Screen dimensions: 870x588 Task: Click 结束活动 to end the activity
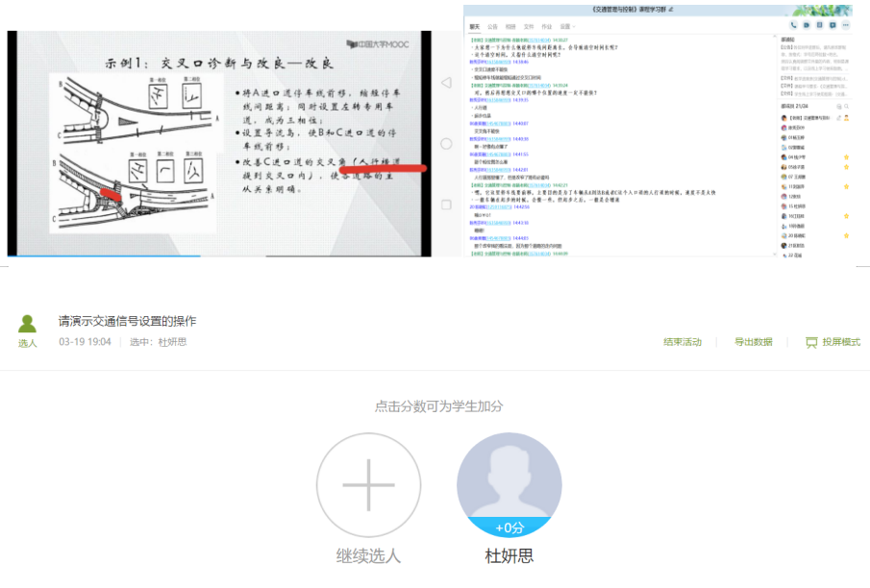[x=683, y=342]
